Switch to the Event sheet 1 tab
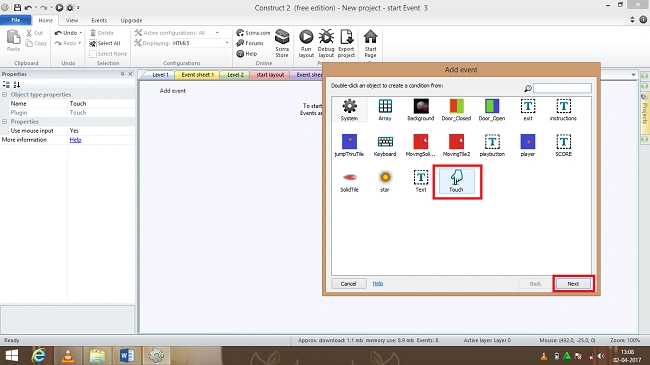Viewport: 650px width, 365px height. coord(197,75)
